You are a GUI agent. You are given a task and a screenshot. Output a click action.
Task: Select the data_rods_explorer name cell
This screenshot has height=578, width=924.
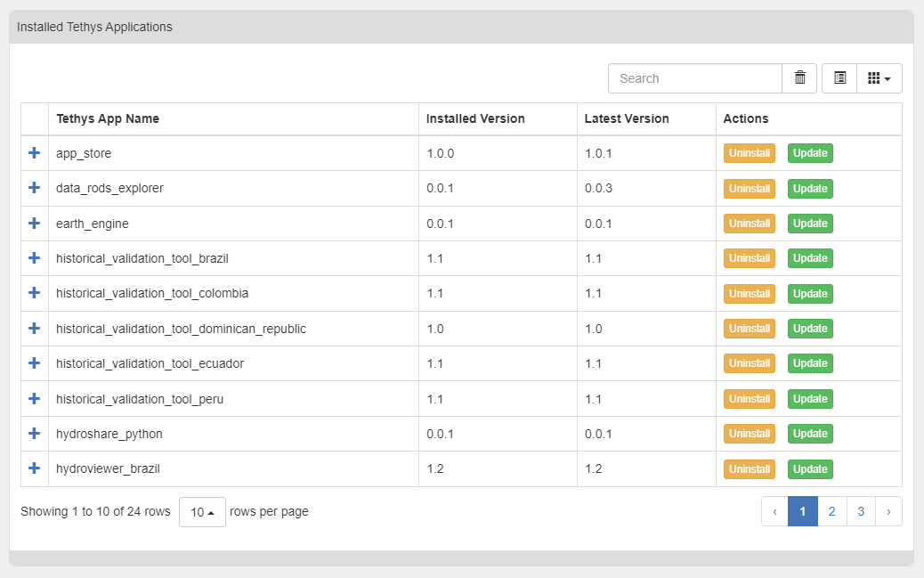(233, 188)
